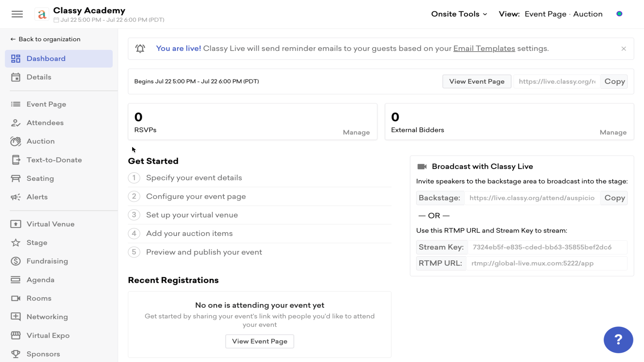Click the Auction hand icon
This screenshot has height=362, width=644.
click(x=16, y=141)
